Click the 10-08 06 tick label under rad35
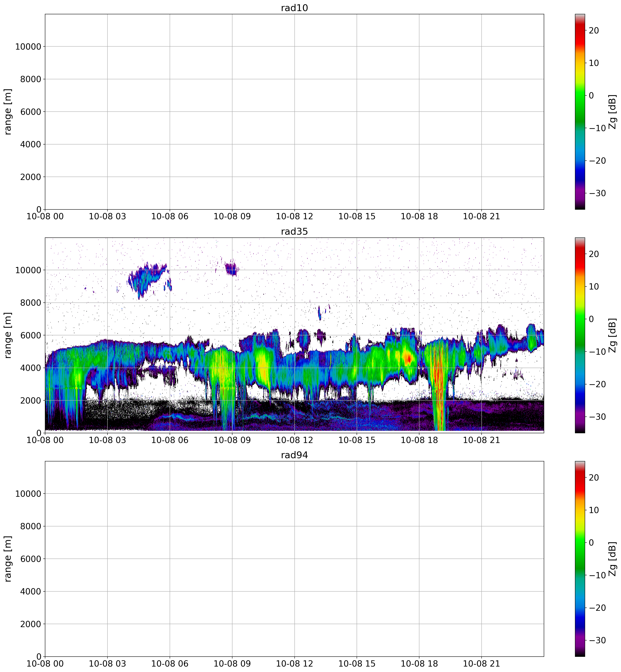 [x=170, y=440]
